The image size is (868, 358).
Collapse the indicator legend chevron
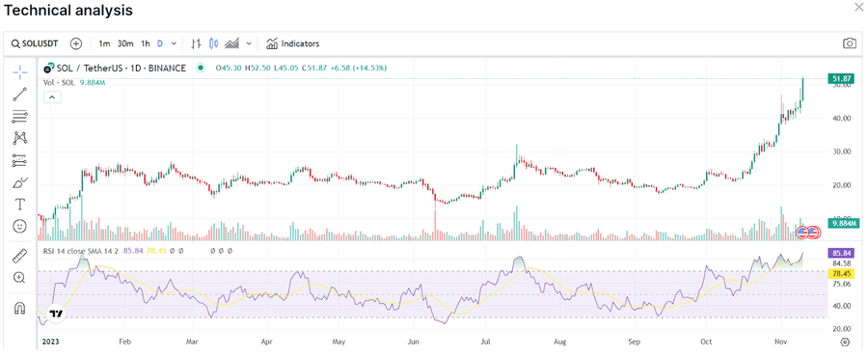click(x=51, y=97)
